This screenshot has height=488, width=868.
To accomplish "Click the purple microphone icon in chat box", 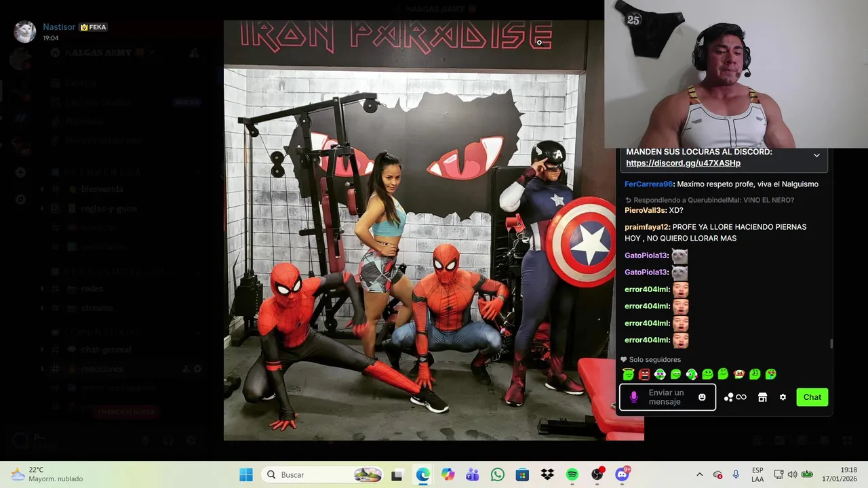I will (634, 397).
